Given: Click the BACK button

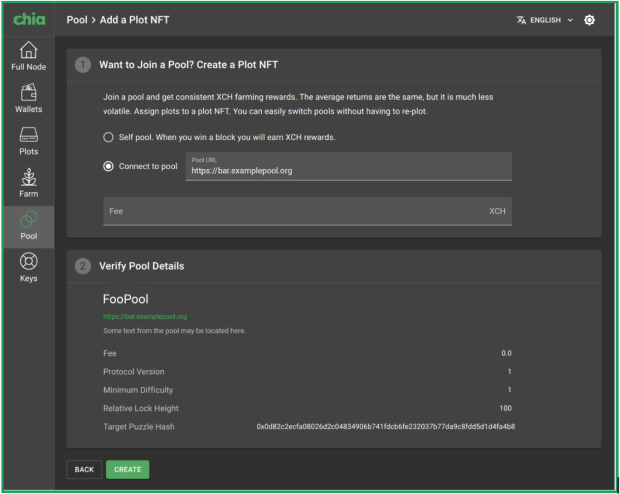Looking at the screenshot, I should pyautogui.click(x=84, y=469).
